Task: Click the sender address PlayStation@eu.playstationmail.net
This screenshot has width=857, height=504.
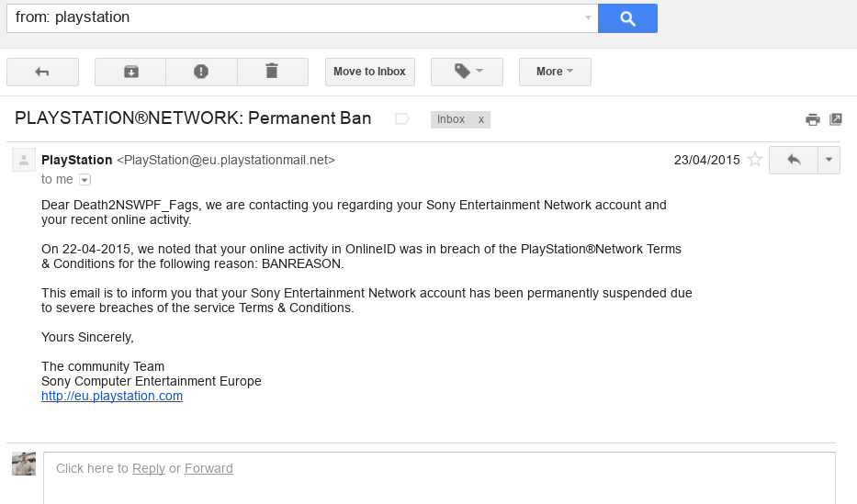Action: click(226, 160)
